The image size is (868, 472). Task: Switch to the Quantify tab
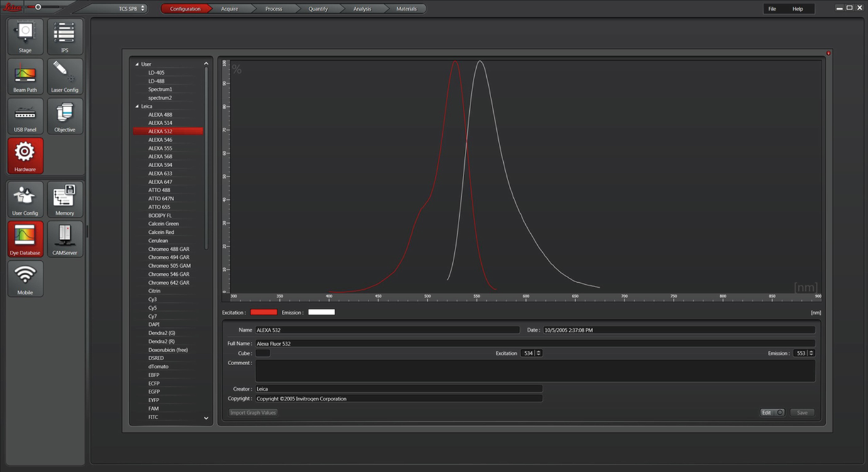click(318, 9)
